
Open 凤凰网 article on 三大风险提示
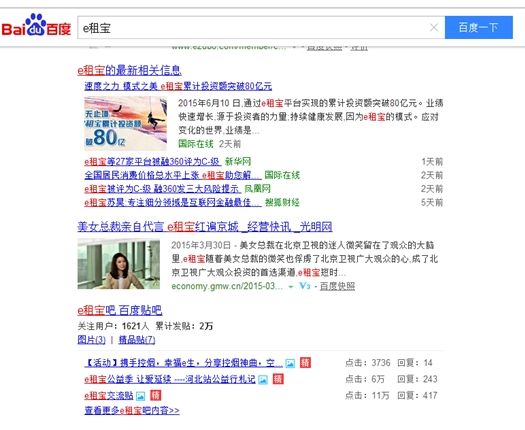pos(162,189)
